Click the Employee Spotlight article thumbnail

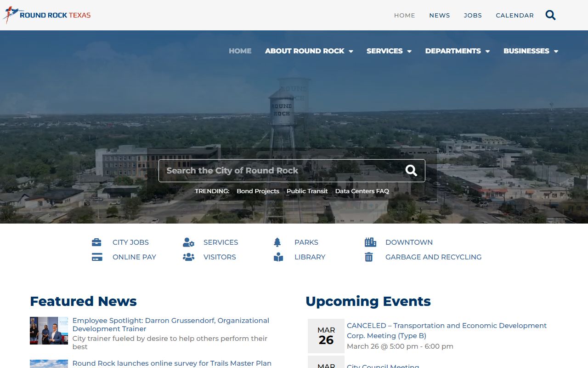click(49, 330)
